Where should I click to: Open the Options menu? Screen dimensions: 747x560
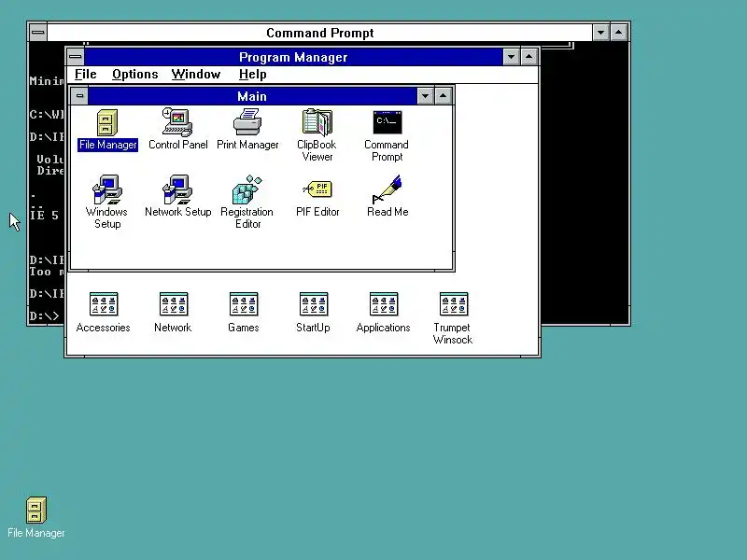coord(134,75)
